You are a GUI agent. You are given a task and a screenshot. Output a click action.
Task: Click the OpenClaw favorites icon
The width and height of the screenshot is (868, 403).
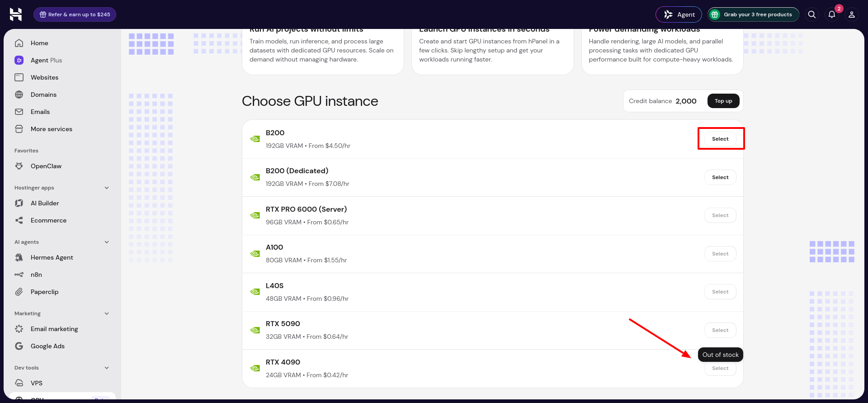[19, 166]
